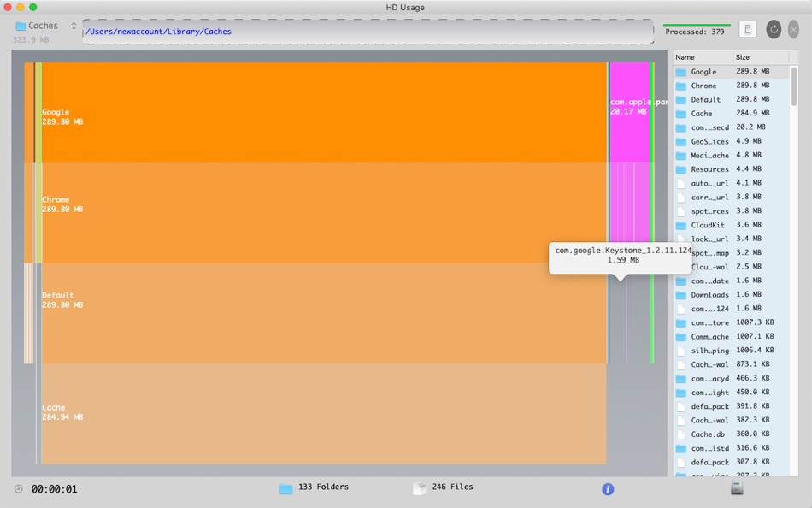
Task: Select the magenta com.apple 20.17 MB block
Action: click(x=629, y=113)
